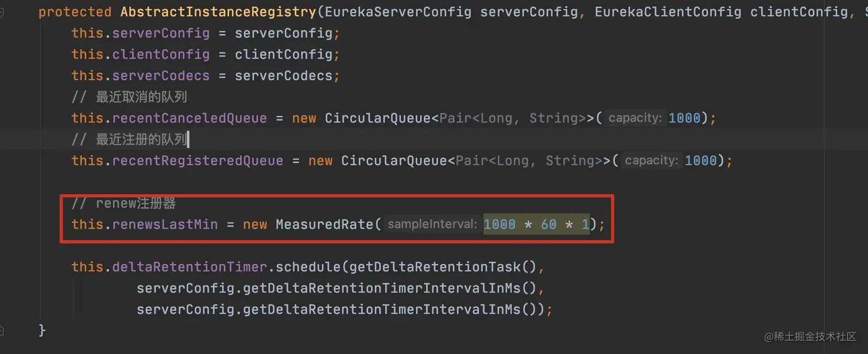Click the protected keyword
The height and width of the screenshot is (354, 868).
(x=75, y=11)
